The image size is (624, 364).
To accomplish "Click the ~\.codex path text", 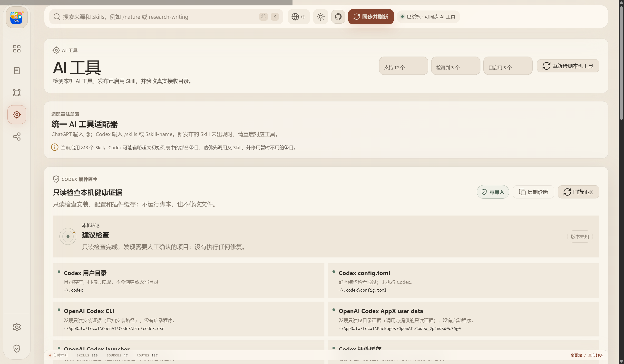I will (x=73, y=290).
